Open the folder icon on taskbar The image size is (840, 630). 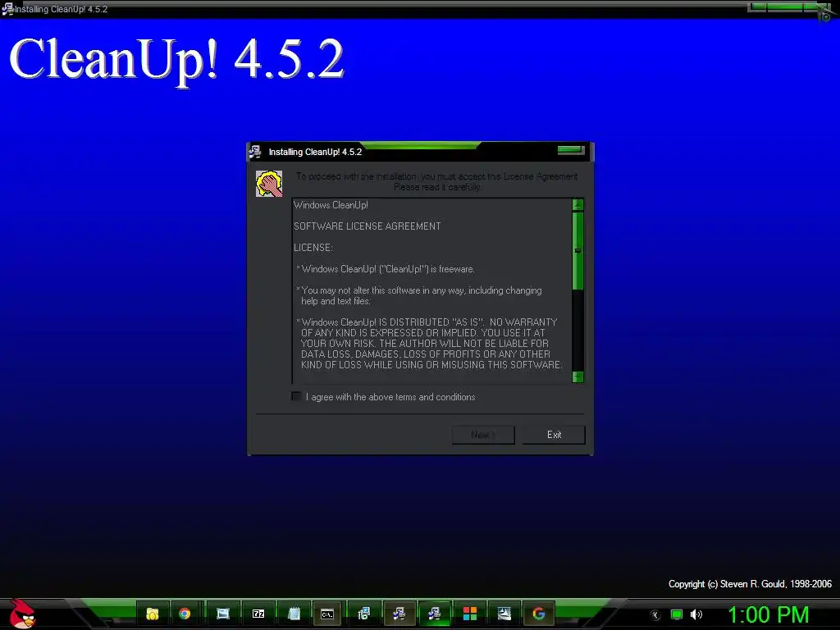point(152,614)
